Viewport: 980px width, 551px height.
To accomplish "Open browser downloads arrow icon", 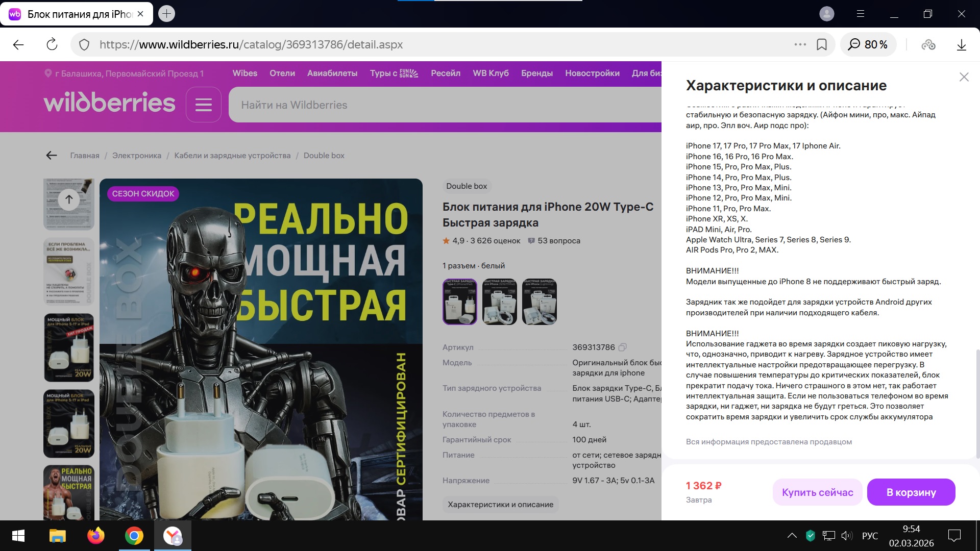I will pyautogui.click(x=961, y=44).
